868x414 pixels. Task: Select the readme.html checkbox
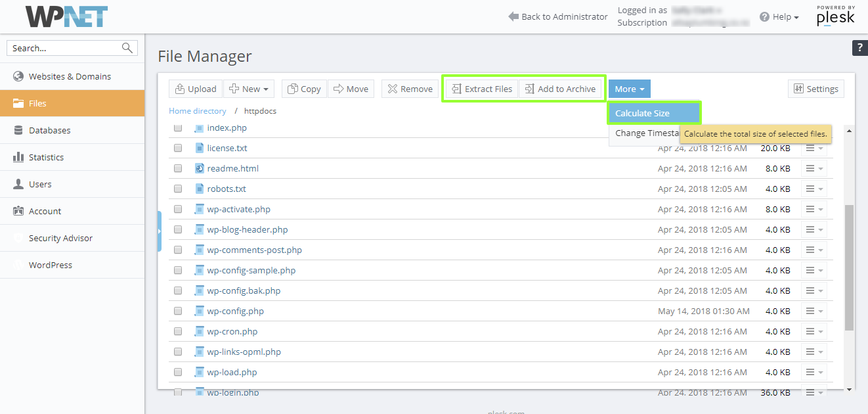pos(178,169)
